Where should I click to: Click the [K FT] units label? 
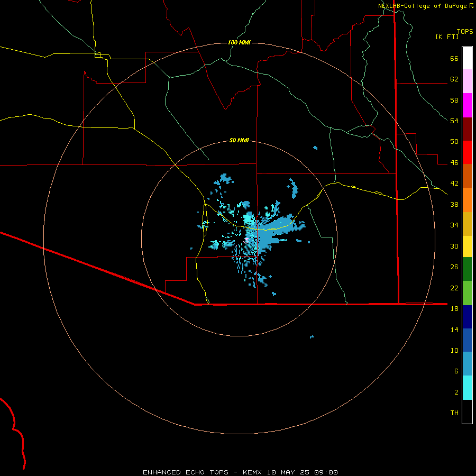click(447, 37)
